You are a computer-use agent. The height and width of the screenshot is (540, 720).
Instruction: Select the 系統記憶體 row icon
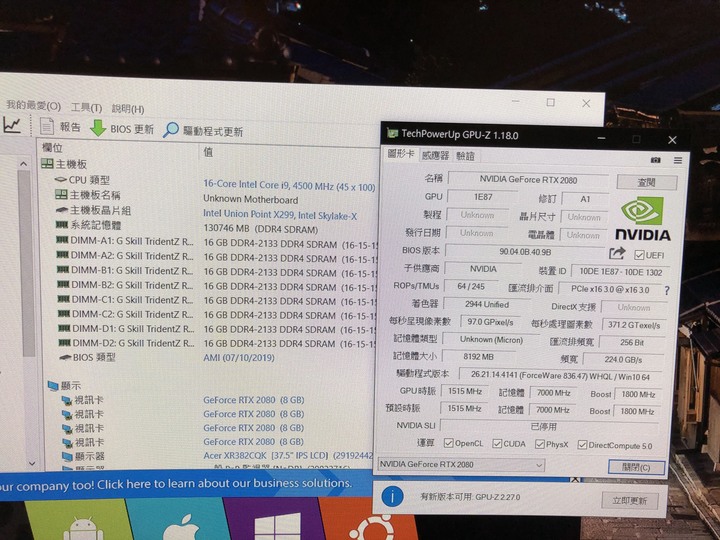click(62, 225)
